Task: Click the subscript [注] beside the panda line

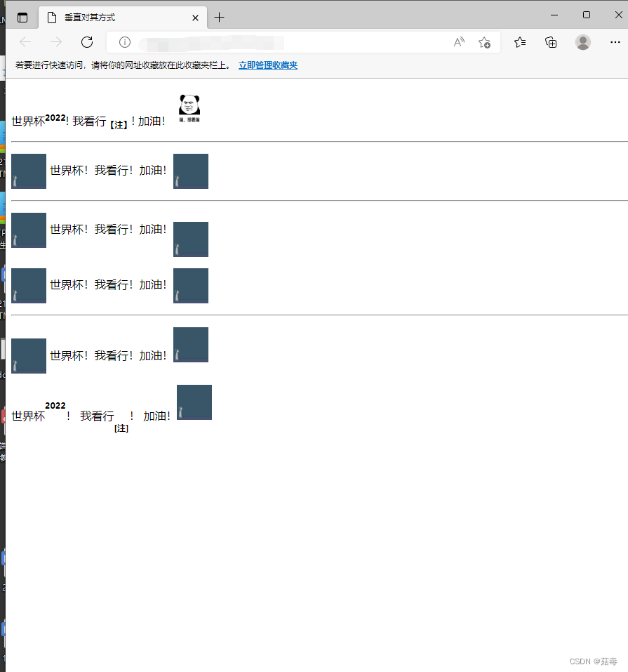Action: tap(119, 125)
